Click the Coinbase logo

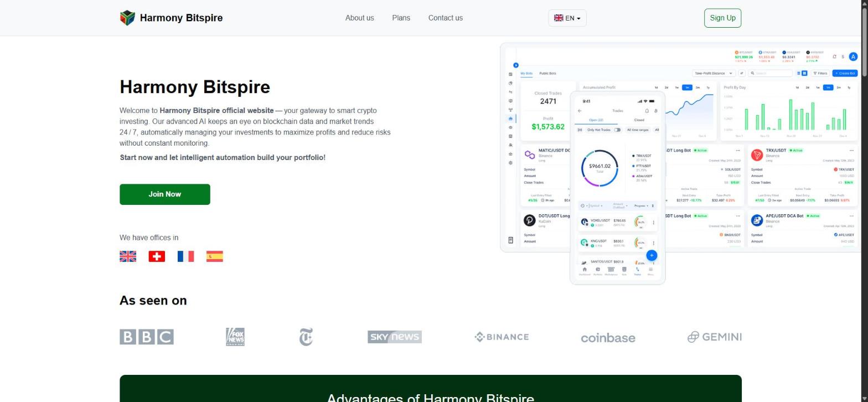(608, 338)
